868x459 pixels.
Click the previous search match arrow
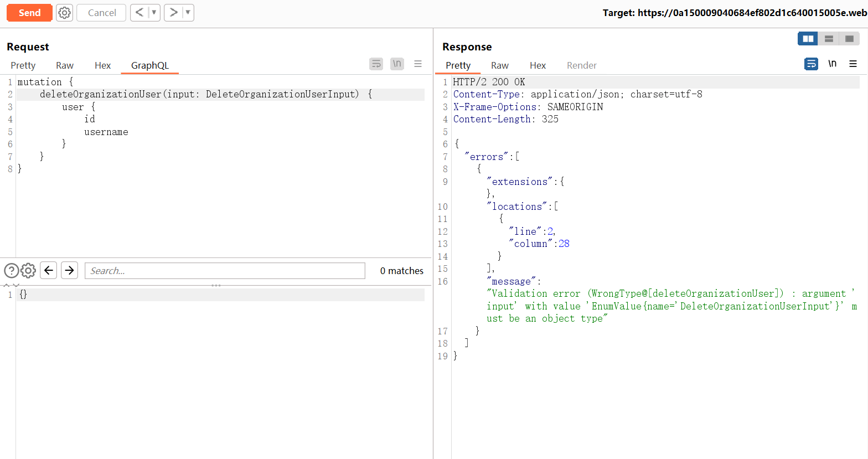[x=49, y=270]
